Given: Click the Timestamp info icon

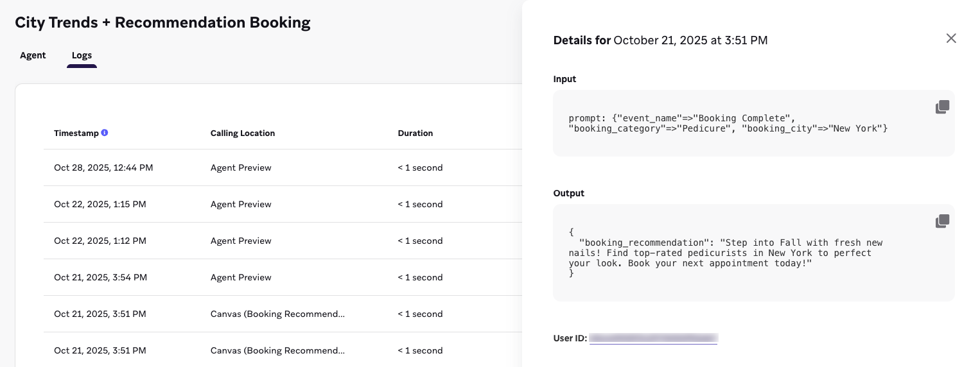Looking at the screenshot, I should [x=105, y=133].
